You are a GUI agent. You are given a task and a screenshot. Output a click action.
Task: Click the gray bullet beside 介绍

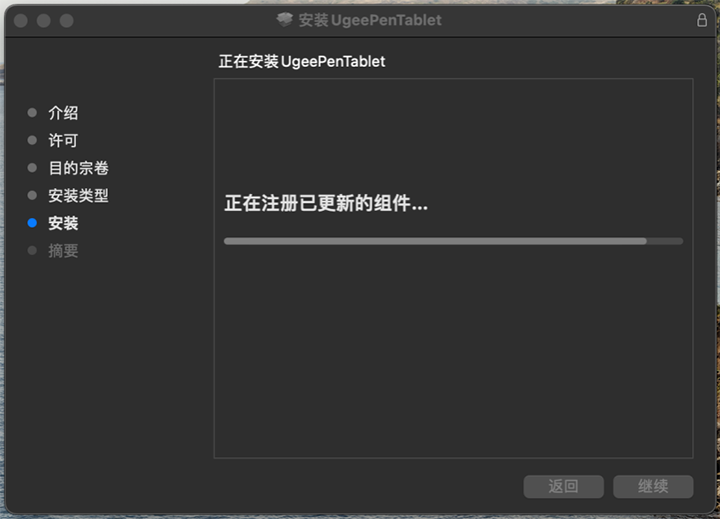(x=32, y=113)
